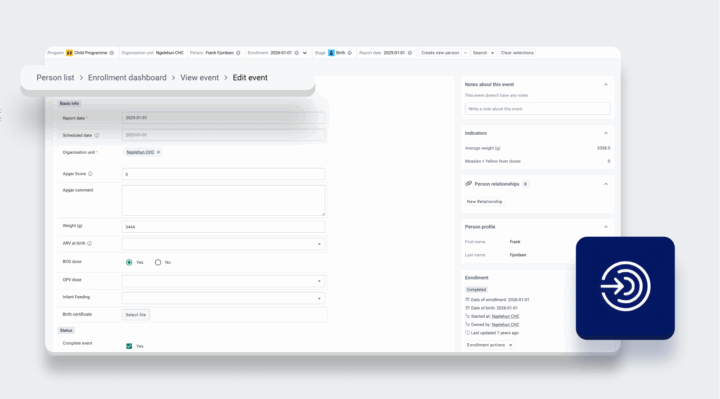Clear the Program selection using its reset icon
Viewport: 720px width, 399px height.
coord(112,53)
